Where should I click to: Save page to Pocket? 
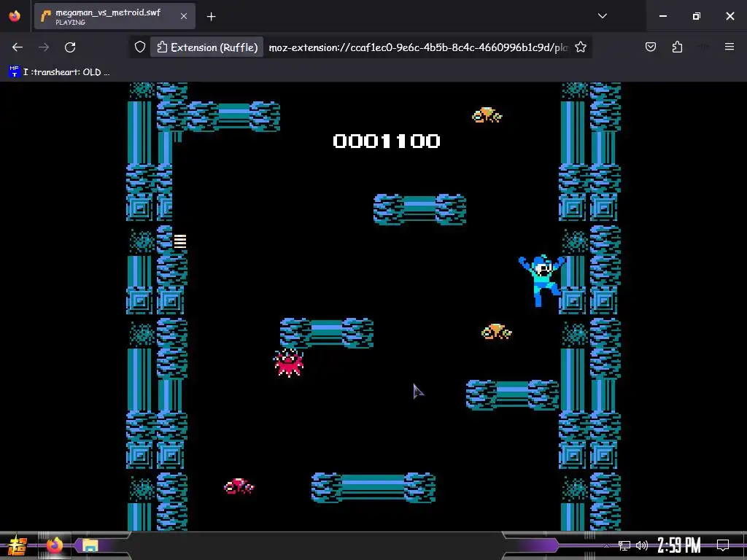coord(650,47)
